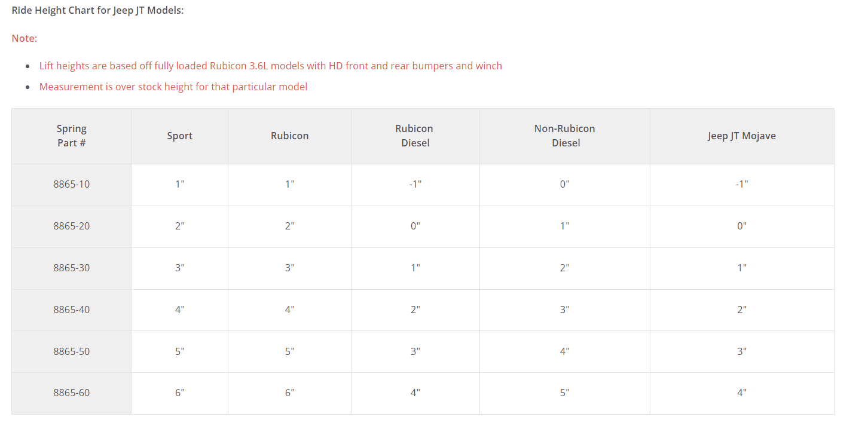Screen dimensions: 868x435
Task: Pick the Rubicon Diesel value in row 8865-20
Action: pyautogui.click(x=415, y=226)
